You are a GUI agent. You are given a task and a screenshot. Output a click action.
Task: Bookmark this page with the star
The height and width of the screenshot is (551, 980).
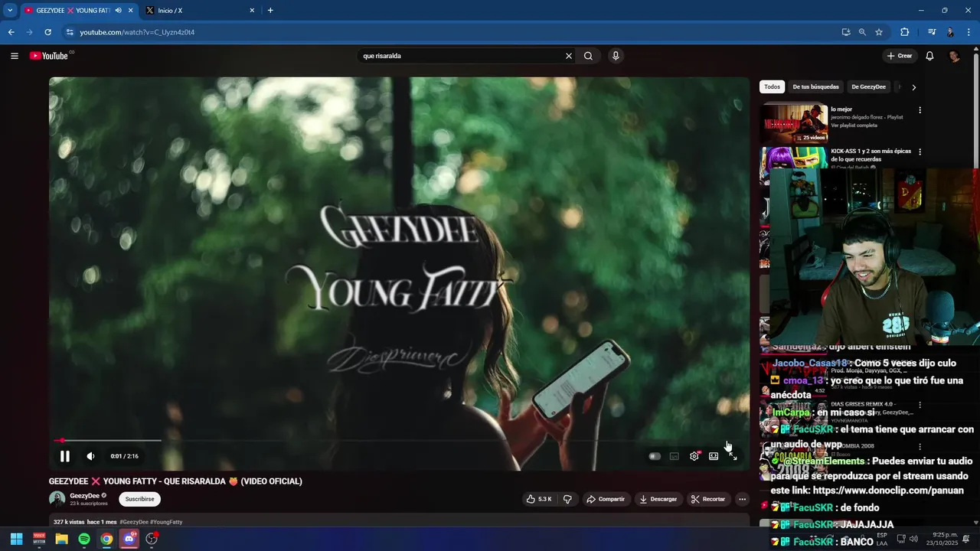pyautogui.click(x=879, y=32)
